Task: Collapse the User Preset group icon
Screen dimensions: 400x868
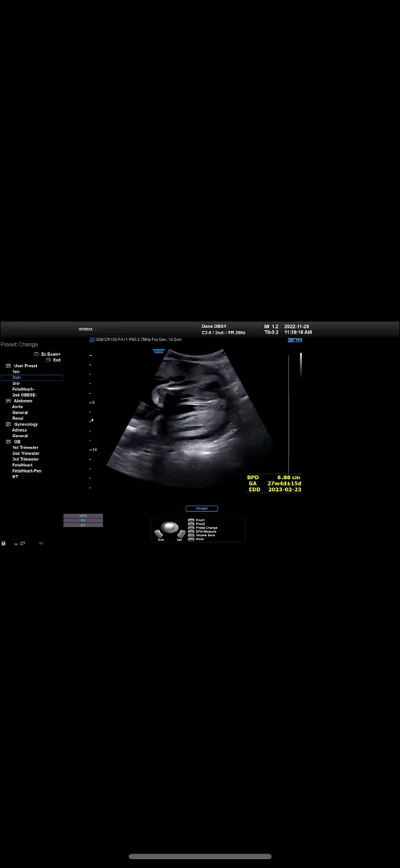Action: [x=8, y=366]
